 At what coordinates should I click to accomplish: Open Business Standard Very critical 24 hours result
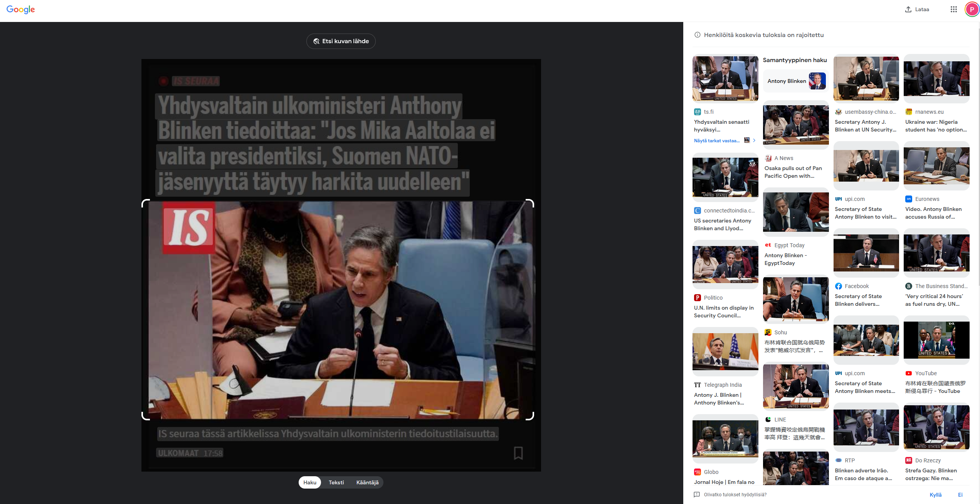(x=934, y=300)
